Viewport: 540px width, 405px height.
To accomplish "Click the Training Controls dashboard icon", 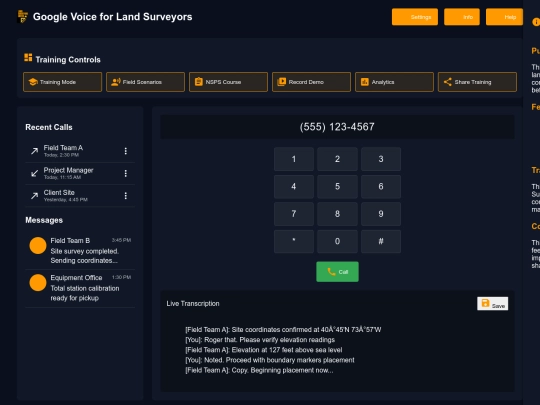I will pos(28,58).
